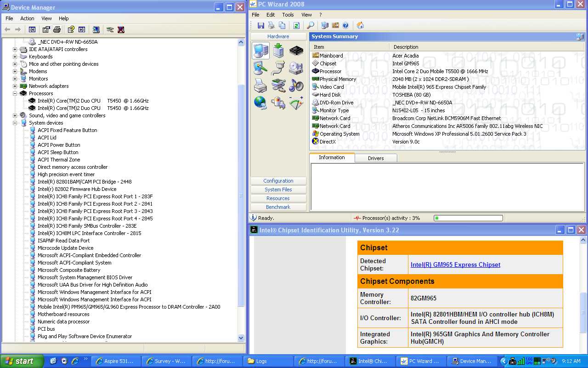Select the Video monitor icon in Hardware panel
The image size is (588, 368).
(x=260, y=68)
